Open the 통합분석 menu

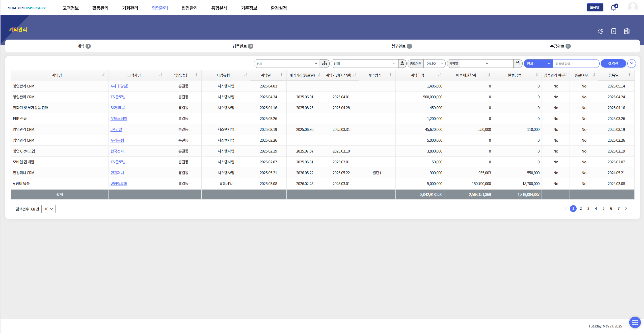point(219,8)
